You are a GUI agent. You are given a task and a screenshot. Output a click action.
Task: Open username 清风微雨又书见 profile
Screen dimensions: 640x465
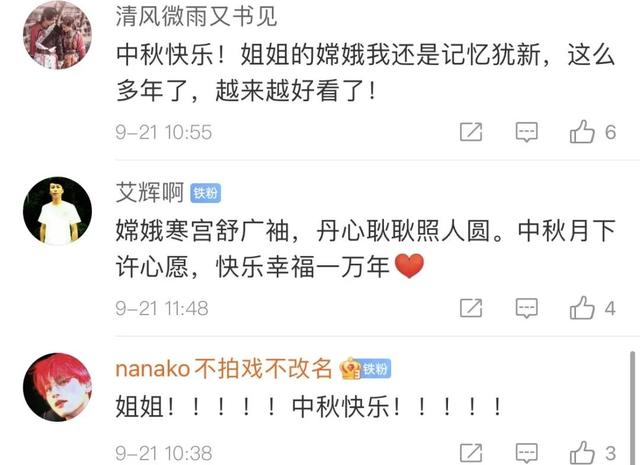click(x=196, y=17)
